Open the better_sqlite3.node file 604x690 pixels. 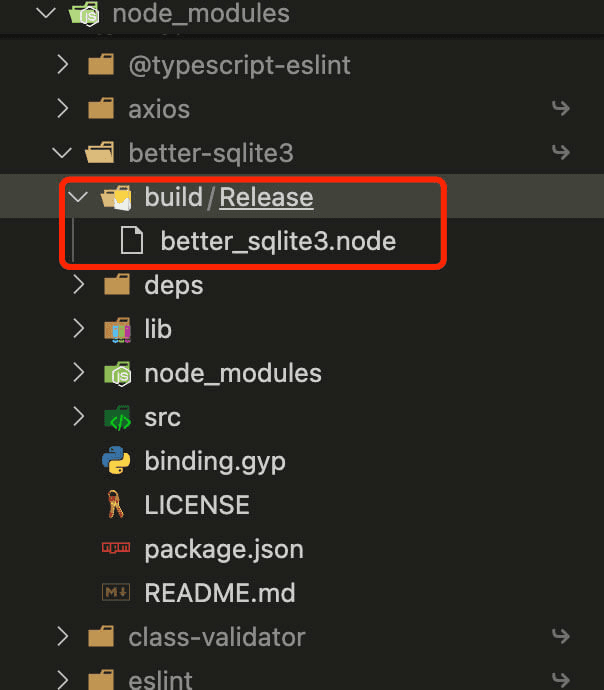click(x=278, y=241)
